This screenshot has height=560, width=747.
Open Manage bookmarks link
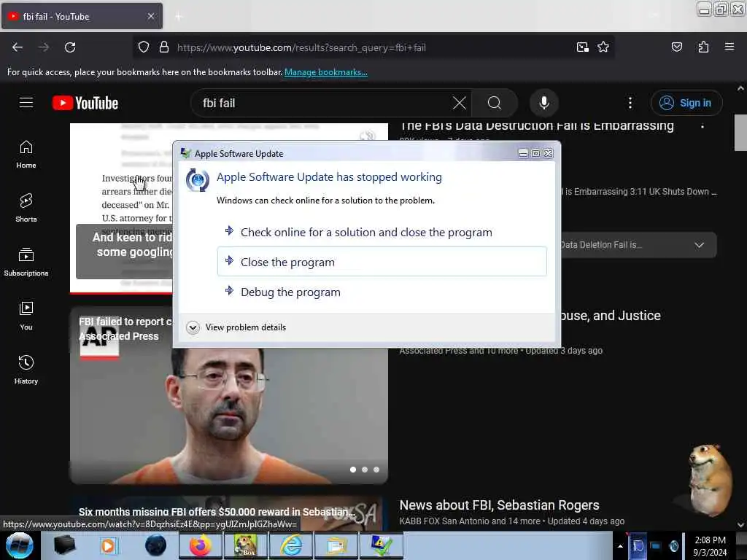point(326,72)
